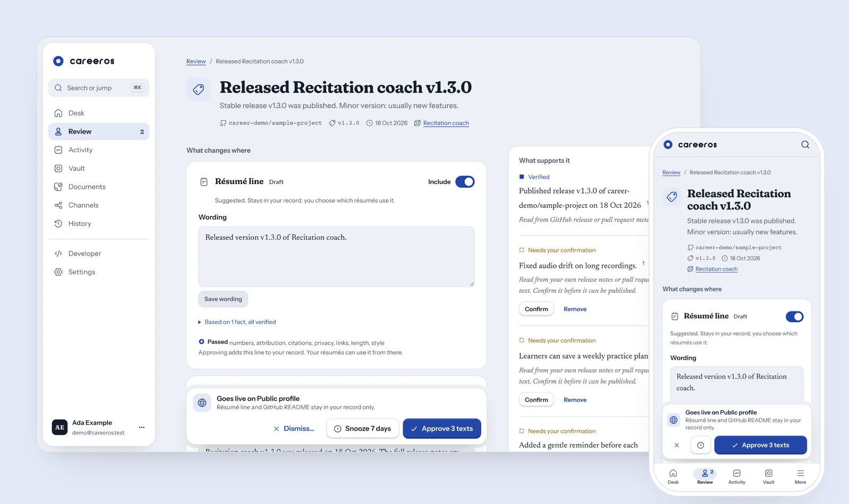This screenshot has width=849, height=504.
Task: Remove the weekly practice plan claim
Action: pyautogui.click(x=575, y=400)
